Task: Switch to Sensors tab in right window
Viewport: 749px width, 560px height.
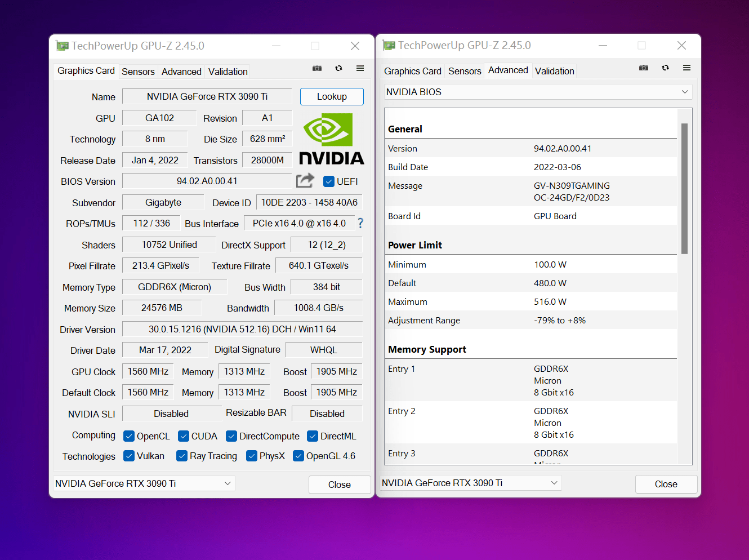Action: [x=465, y=71]
